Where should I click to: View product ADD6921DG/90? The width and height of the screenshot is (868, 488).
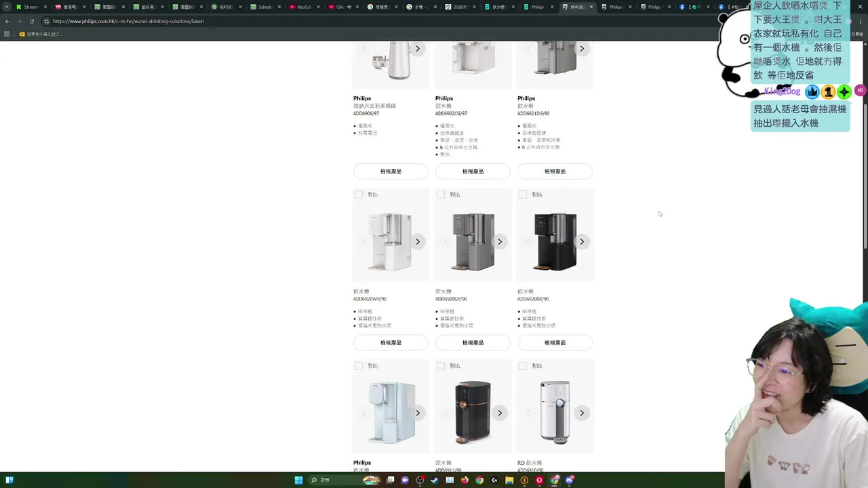555,171
